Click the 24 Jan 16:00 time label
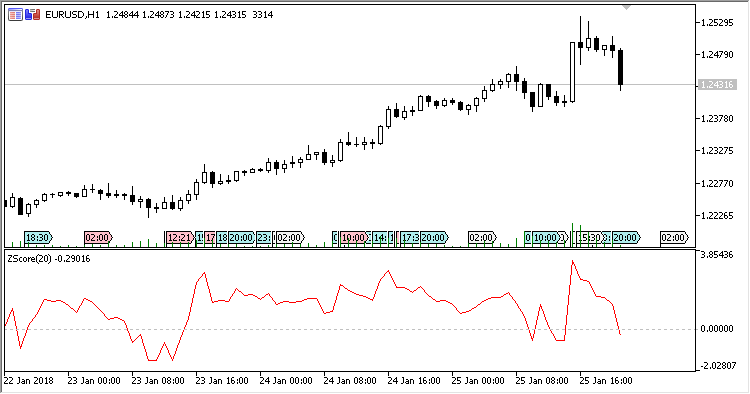 pyautogui.click(x=414, y=381)
